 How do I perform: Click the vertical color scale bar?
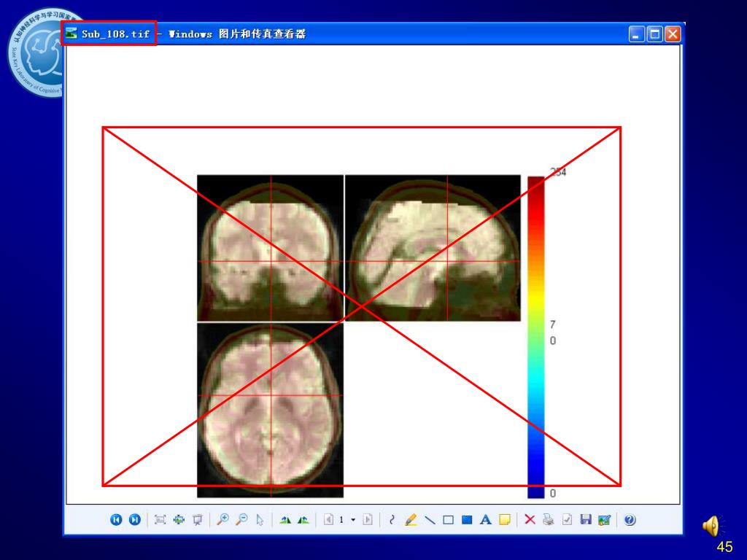(536, 337)
